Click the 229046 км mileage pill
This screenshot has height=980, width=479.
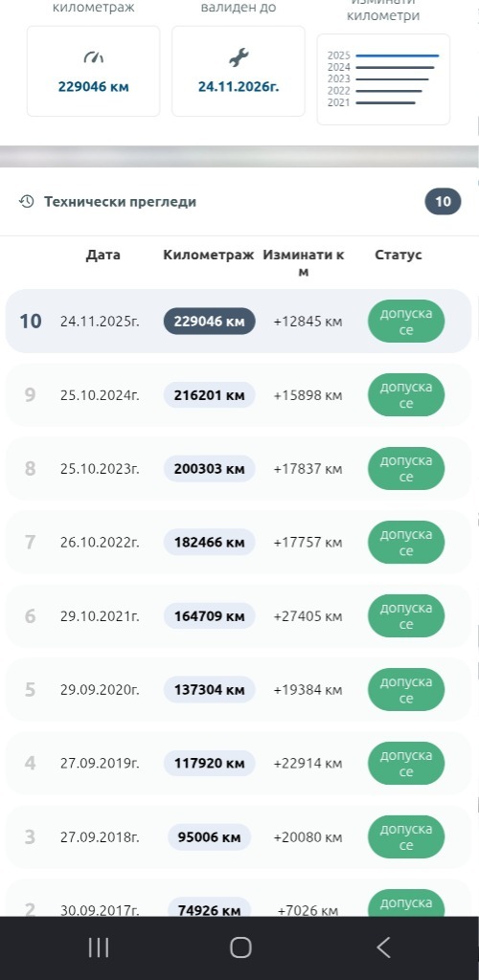pos(210,322)
